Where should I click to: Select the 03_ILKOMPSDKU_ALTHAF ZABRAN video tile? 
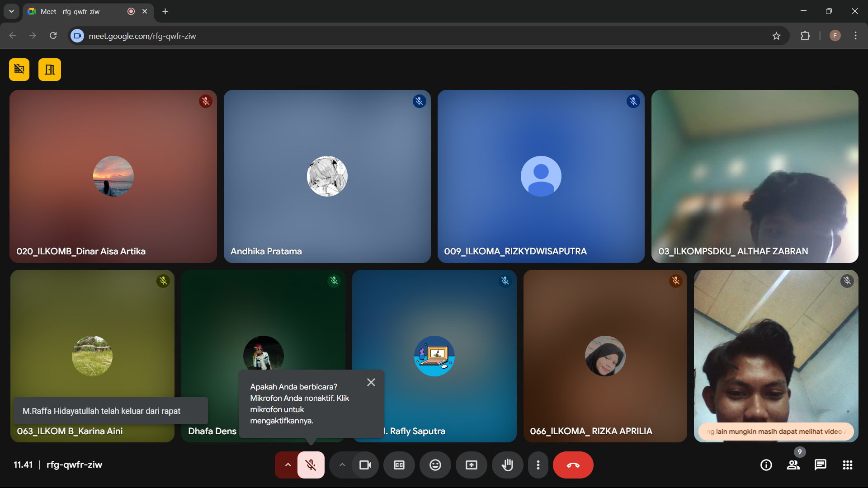click(755, 176)
